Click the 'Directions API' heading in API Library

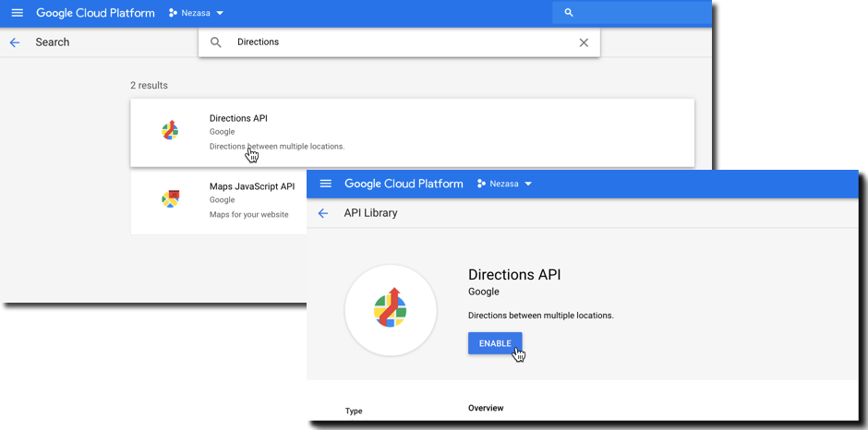pyautogui.click(x=515, y=274)
